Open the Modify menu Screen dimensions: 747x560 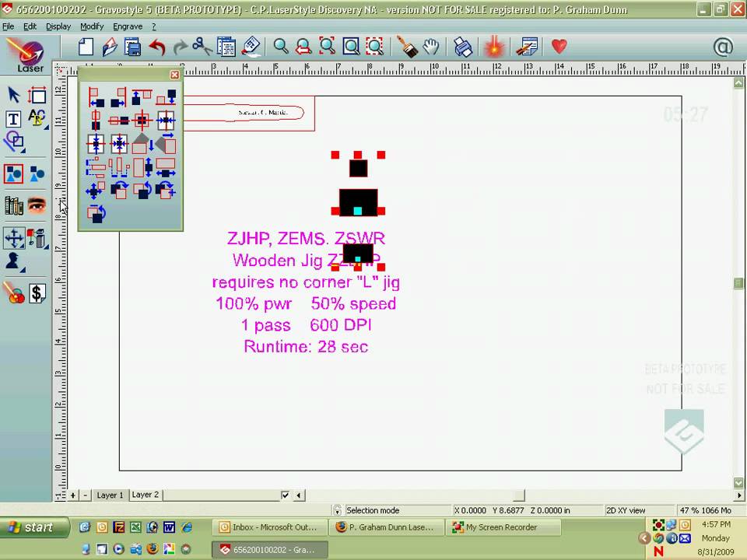click(92, 26)
